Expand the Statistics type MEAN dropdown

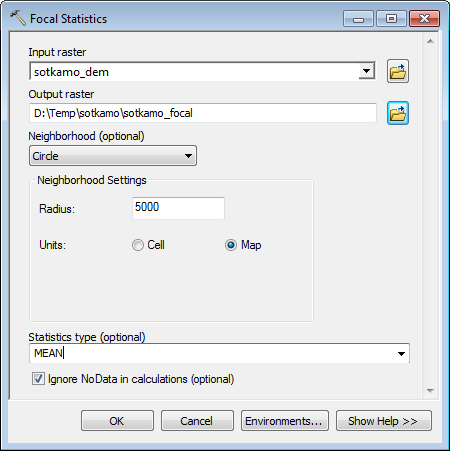401,353
